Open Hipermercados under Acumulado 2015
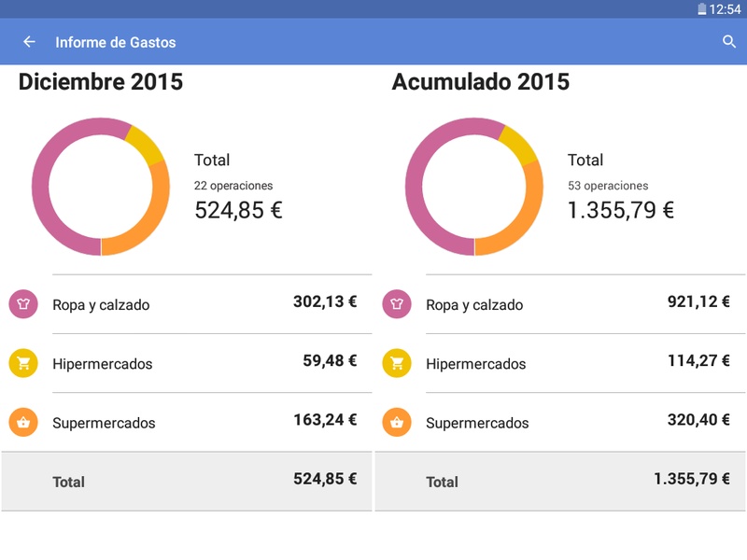This screenshot has width=747, height=560. [x=560, y=363]
